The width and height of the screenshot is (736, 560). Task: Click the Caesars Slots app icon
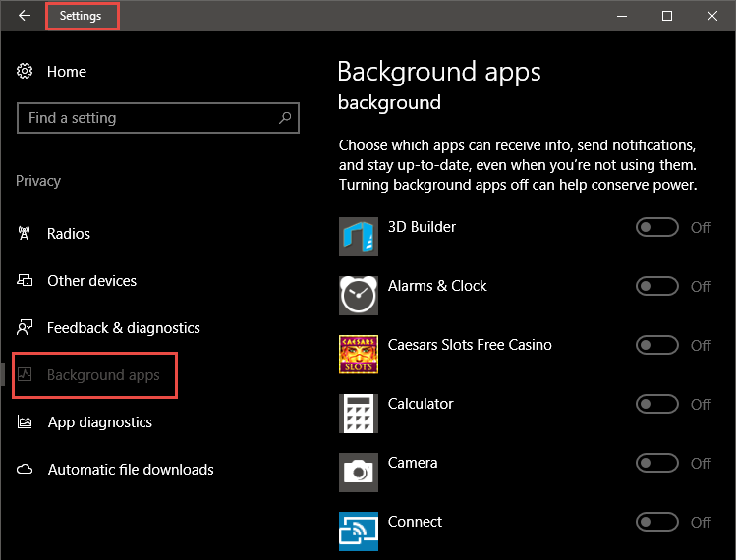(x=359, y=355)
